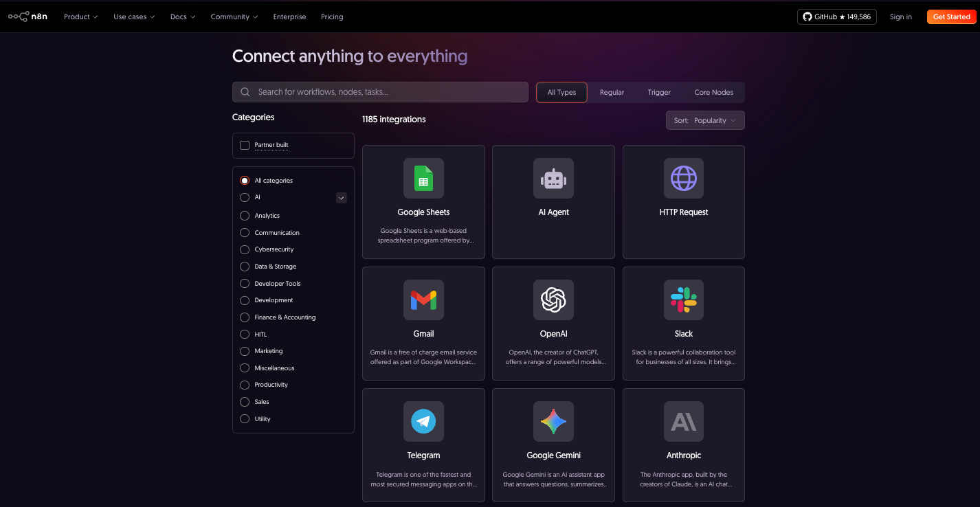Image resolution: width=980 pixels, height=507 pixels.
Task: Enable the Partner built checkbox
Action: click(245, 146)
